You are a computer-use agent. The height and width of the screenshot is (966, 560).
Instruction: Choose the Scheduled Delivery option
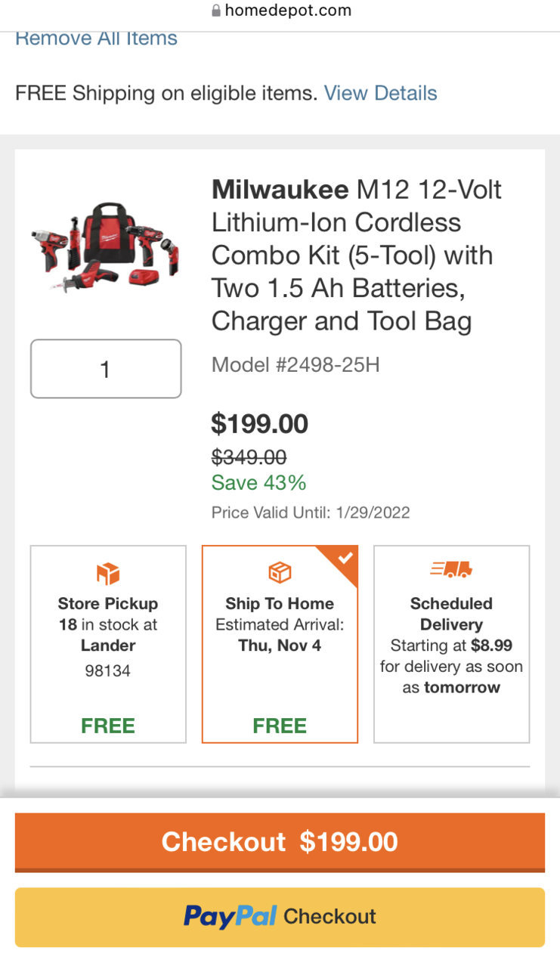point(451,644)
